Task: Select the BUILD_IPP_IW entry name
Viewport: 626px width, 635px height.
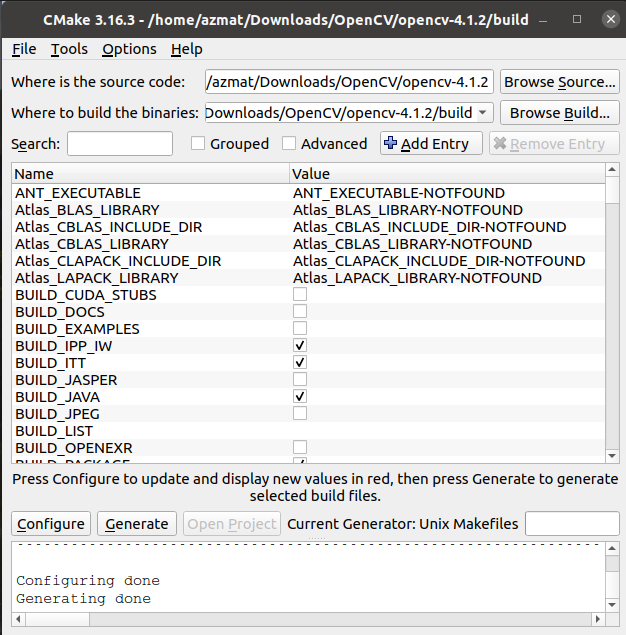Action: coord(64,346)
